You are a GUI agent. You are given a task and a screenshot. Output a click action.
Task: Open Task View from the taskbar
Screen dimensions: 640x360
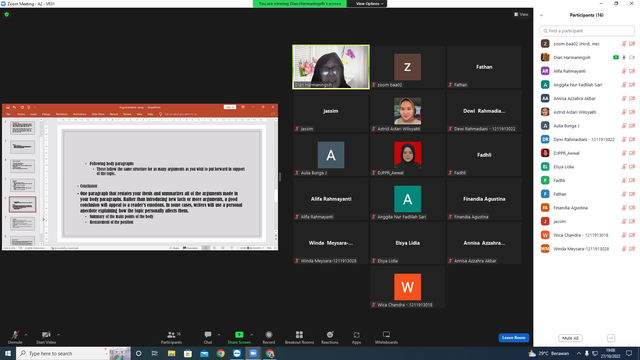[x=155, y=353]
